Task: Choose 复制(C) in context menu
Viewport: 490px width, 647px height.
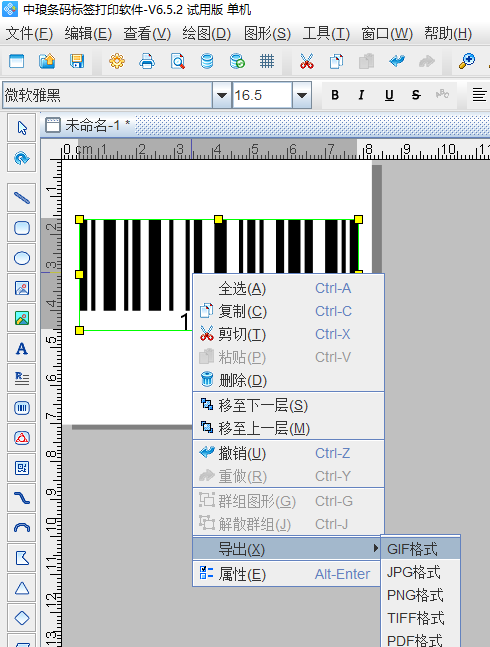Action: [x=289, y=311]
